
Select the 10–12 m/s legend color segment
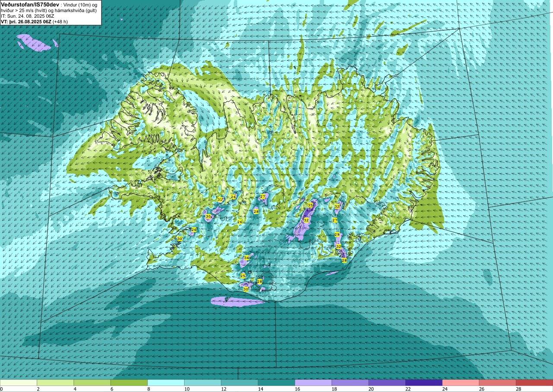[x=203, y=383]
